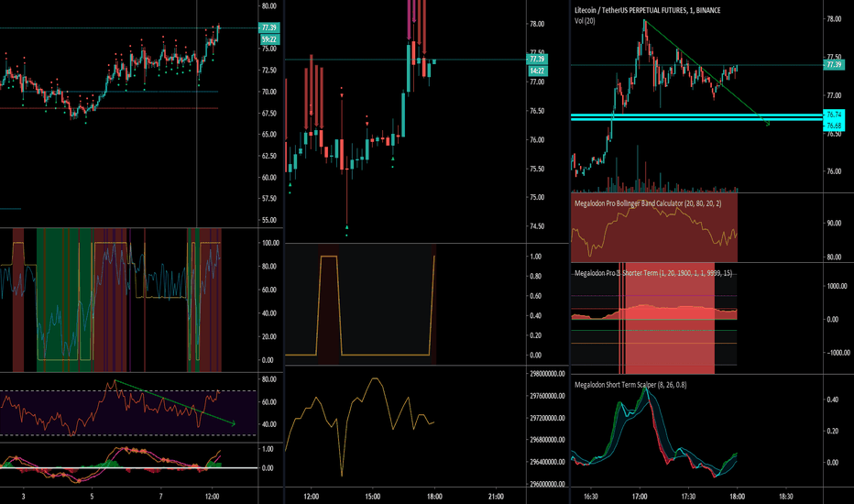Click the 298000000.00 scale value
Screen dimensions: 854x504
[x=547, y=374]
